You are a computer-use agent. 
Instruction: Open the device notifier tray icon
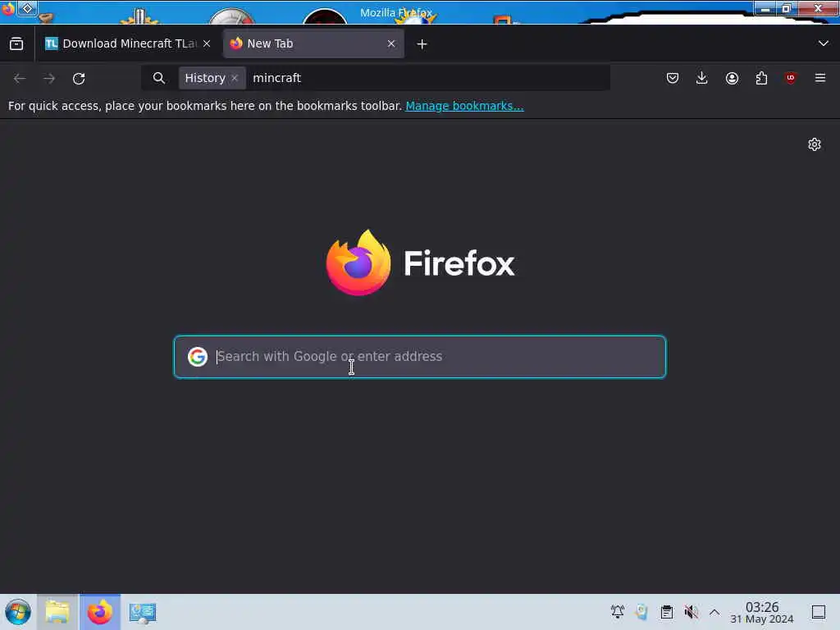[x=641, y=612]
